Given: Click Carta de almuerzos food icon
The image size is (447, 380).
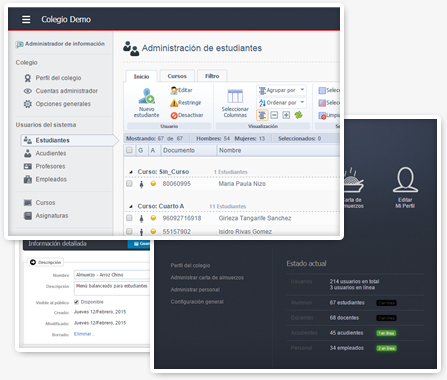Looking at the screenshot, I should click(x=354, y=180).
